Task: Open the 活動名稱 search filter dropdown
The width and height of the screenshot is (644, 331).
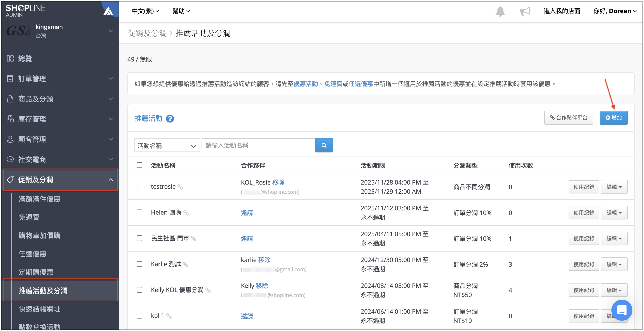Action: pos(167,145)
